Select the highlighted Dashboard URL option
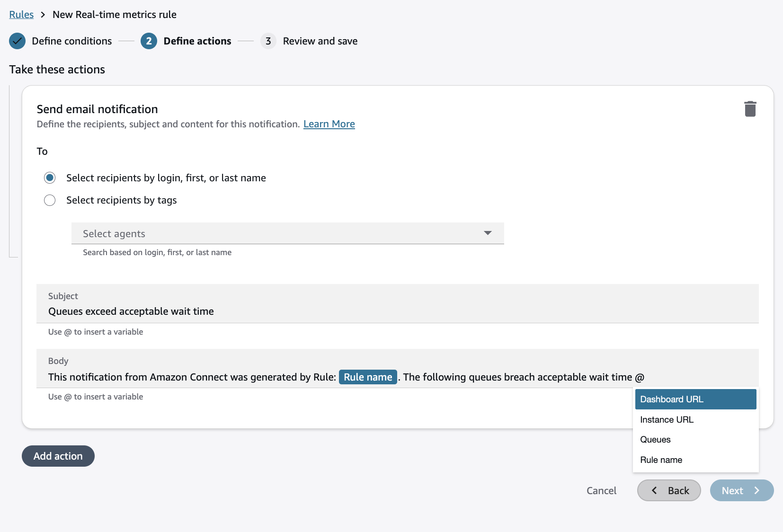 click(x=672, y=399)
